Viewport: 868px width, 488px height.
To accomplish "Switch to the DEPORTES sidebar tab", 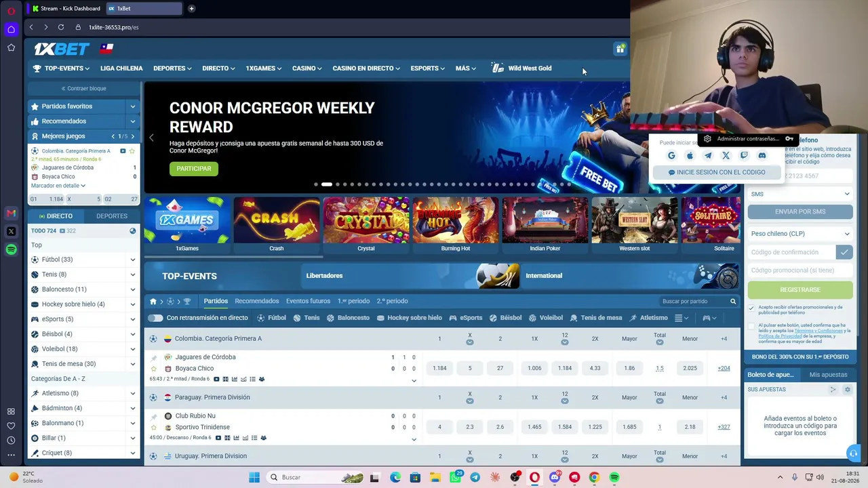I will click(x=112, y=216).
